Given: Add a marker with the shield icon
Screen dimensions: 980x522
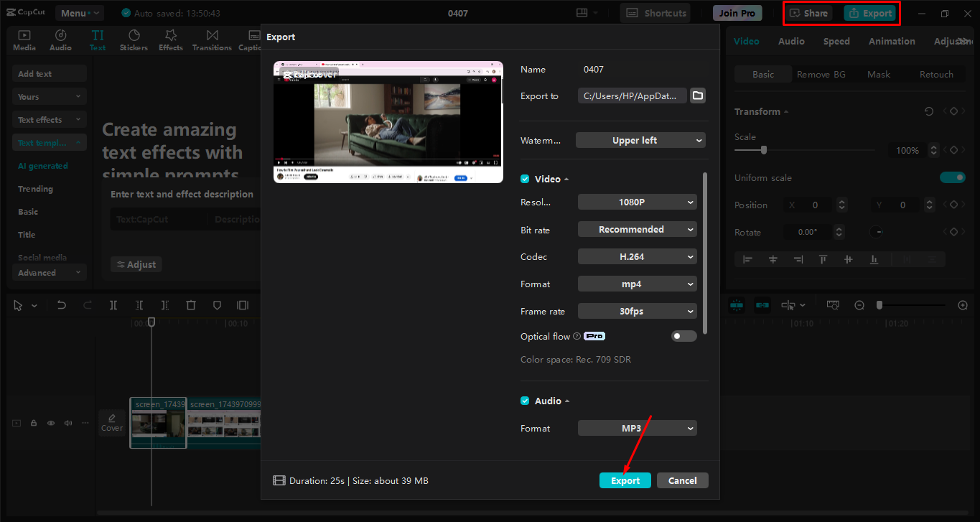Looking at the screenshot, I should [x=217, y=305].
